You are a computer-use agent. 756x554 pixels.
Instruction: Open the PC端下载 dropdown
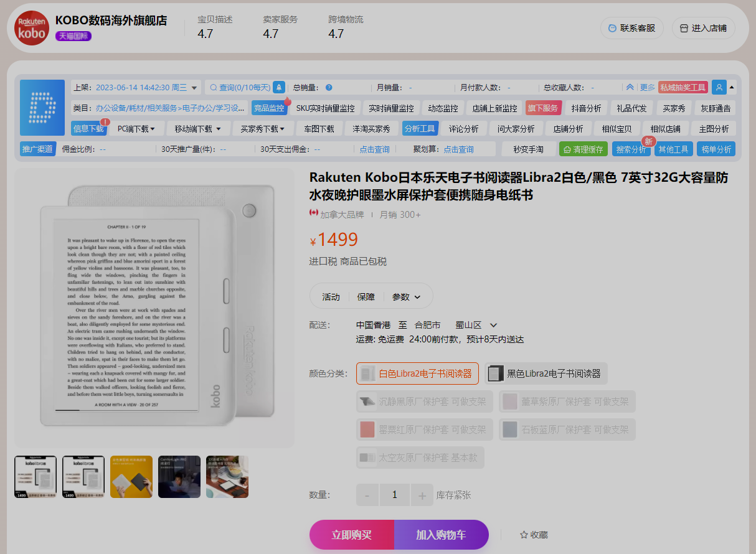[x=136, y=129]
